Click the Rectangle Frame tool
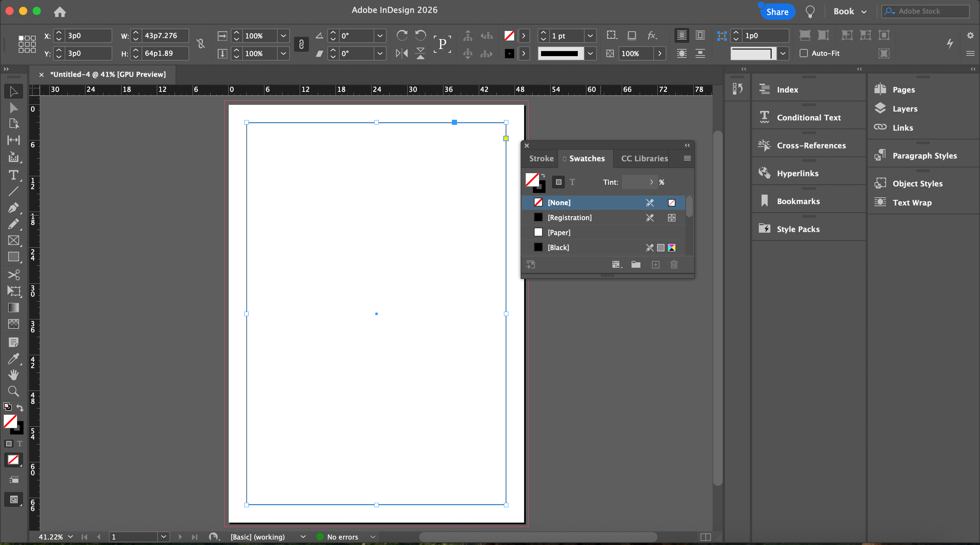 click(13, 241)
